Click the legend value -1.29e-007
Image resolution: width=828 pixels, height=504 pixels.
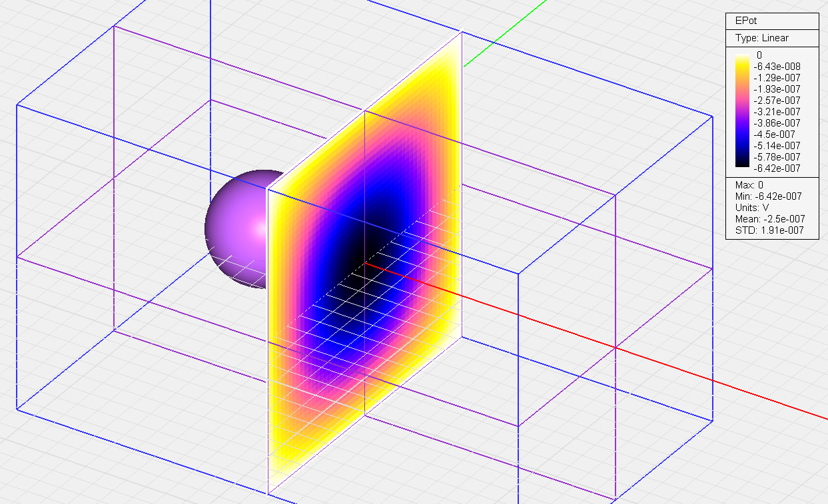(x=777, y=77)
